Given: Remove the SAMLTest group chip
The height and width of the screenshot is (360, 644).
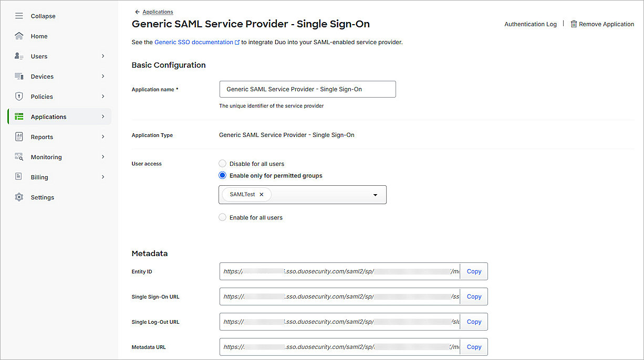Looking at the screenshot, I should (262, 194).
